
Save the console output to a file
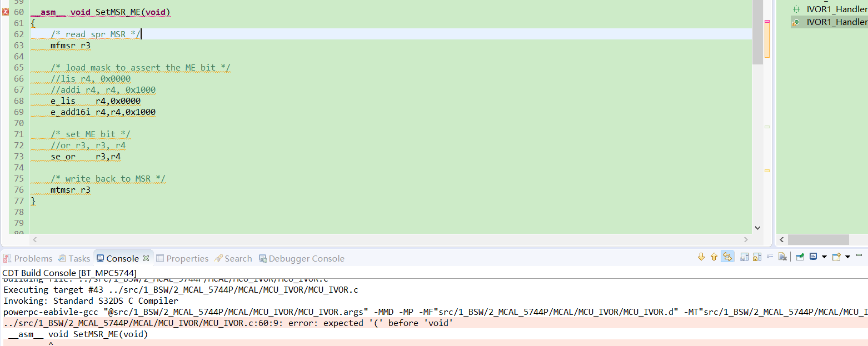(744, 257)
